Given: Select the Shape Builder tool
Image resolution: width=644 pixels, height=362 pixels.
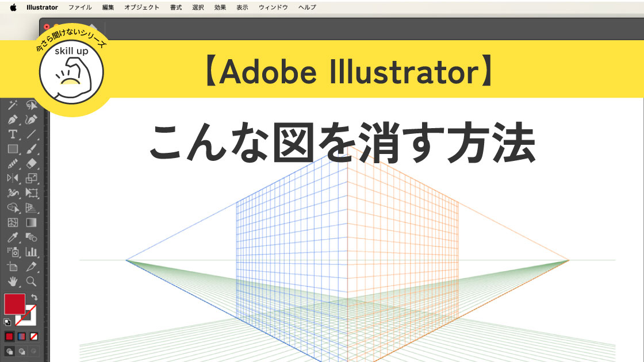Looking at the screenshot, I should (x=13, y=207).
